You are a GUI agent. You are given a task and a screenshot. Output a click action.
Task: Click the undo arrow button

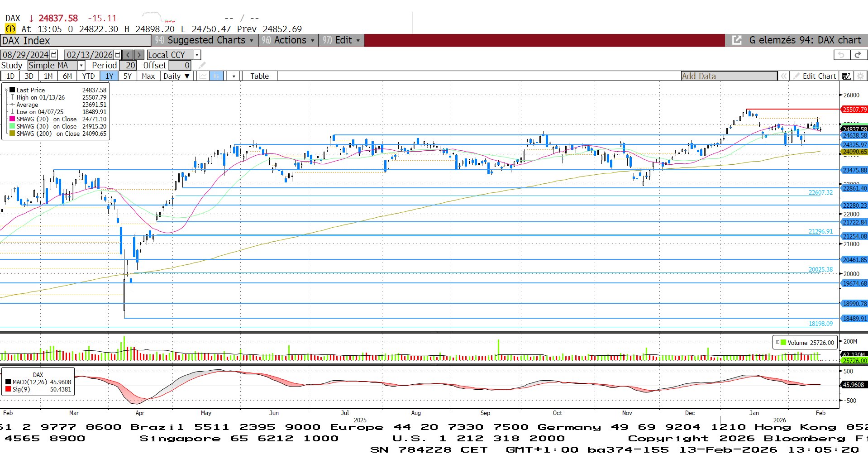click(x=841, y=55)
